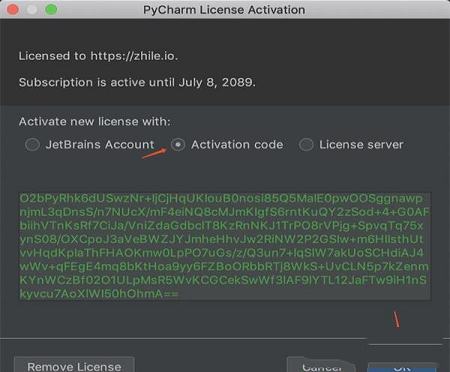
Task: Place the cursor on the code line starting O2bPyRhk6dU
Action: [221, 198]
